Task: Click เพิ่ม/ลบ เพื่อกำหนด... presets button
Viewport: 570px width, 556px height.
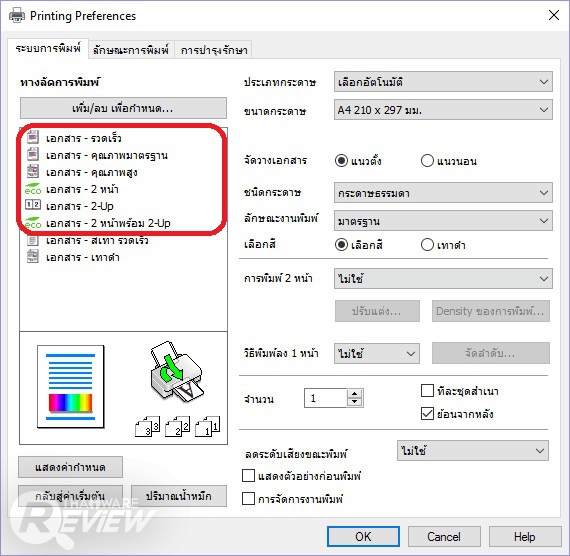Action: pos(123,108)
